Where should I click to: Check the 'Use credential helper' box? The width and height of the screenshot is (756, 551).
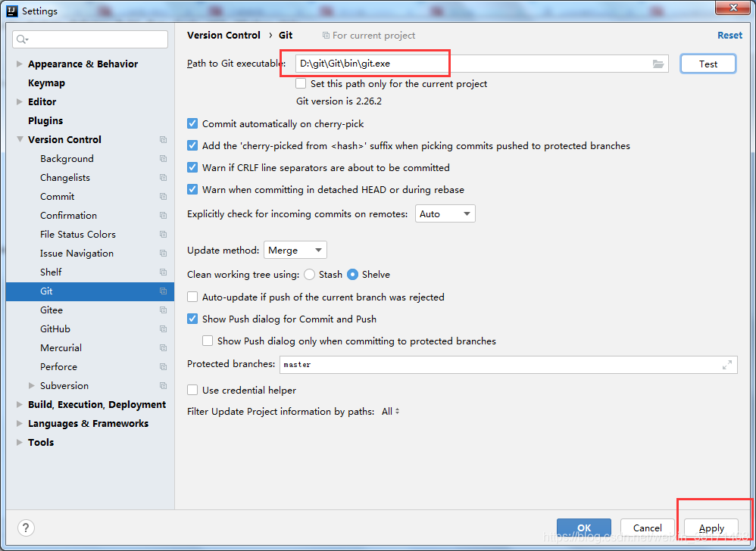tap(192, 390)
